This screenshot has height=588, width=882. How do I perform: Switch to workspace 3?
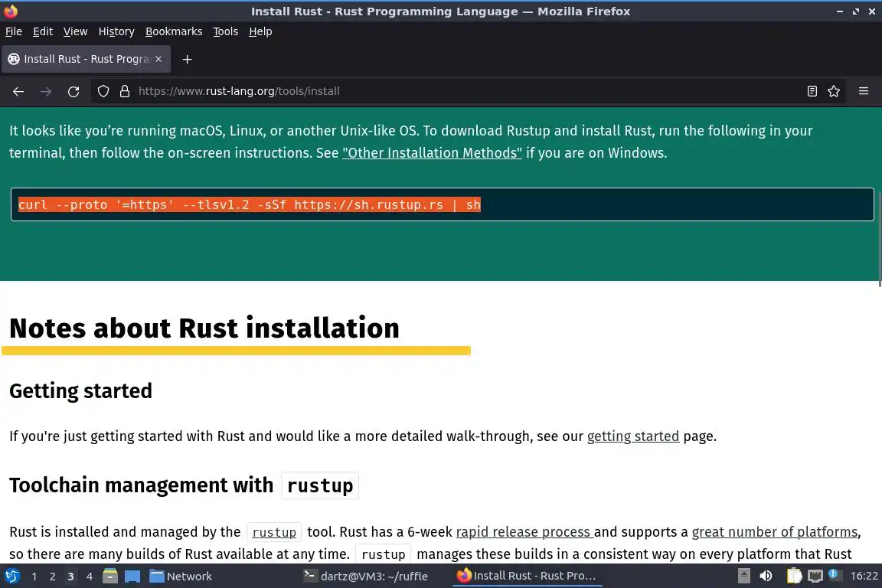coord(71,577)
